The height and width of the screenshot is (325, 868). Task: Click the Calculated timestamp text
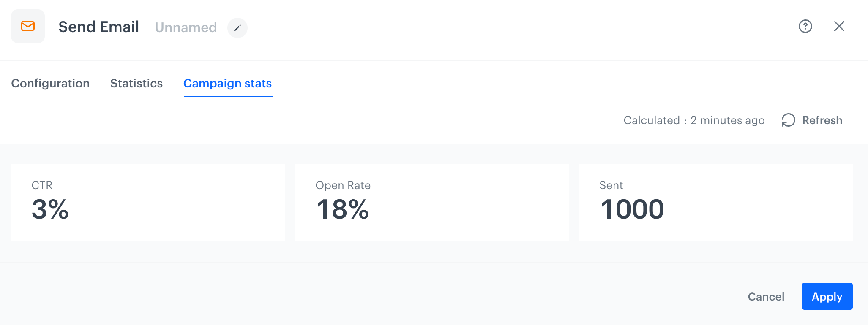pyautogui.click(x=693, y=120)
